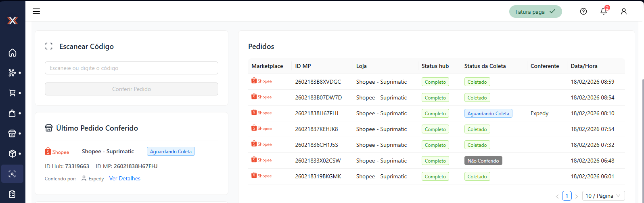The image size is (644, 203).
Task: Click the Fatura paga status badge
Action: (x=535, y=12)
